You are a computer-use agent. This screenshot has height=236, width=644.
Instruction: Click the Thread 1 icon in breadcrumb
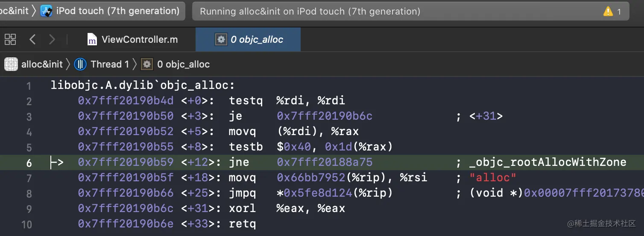pos(80,64)
